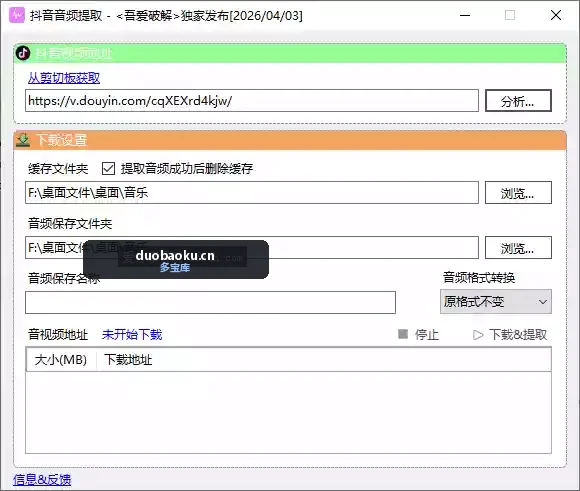This screenshot has width=580, height=491.
Task: Click the 音频保存名称 empty input field
Action: click(210, 302)
